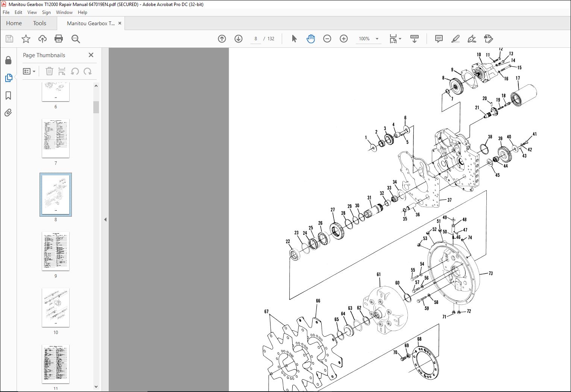571x392 pixels.
Task: Activate the Selection arrow tool
Action: [x=294, y=39]
